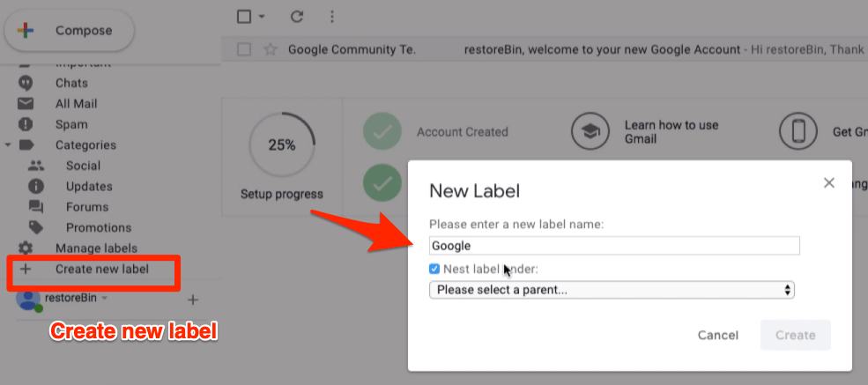Click the Chats icon in sidebar
The height and width of the screenshot is (385, 868).
(x=26, y=83)
